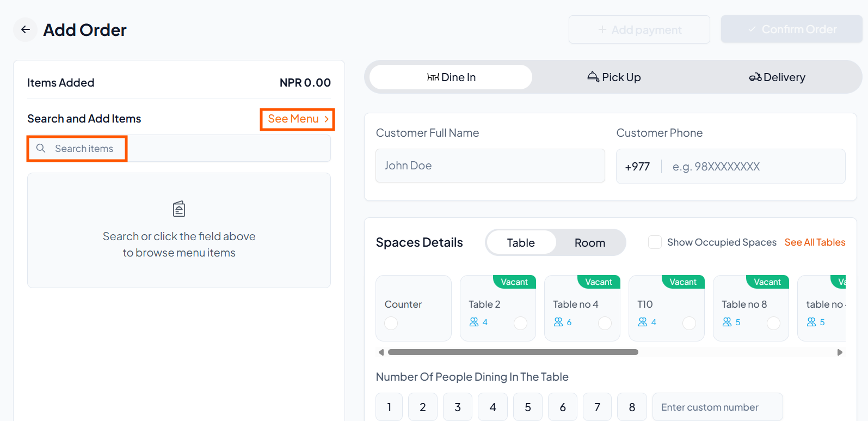Click the horizontal tables scrollbar
The image size is (868, 421).
[x=513, y=352]
